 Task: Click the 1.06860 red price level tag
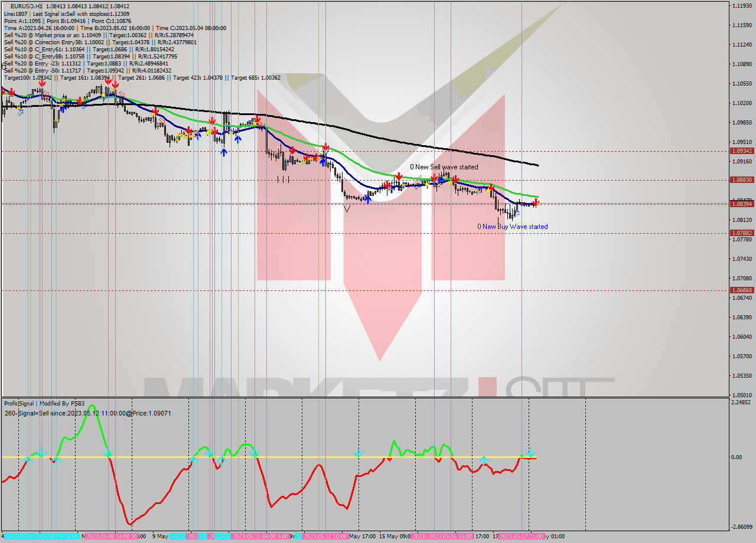click(741, 290)
